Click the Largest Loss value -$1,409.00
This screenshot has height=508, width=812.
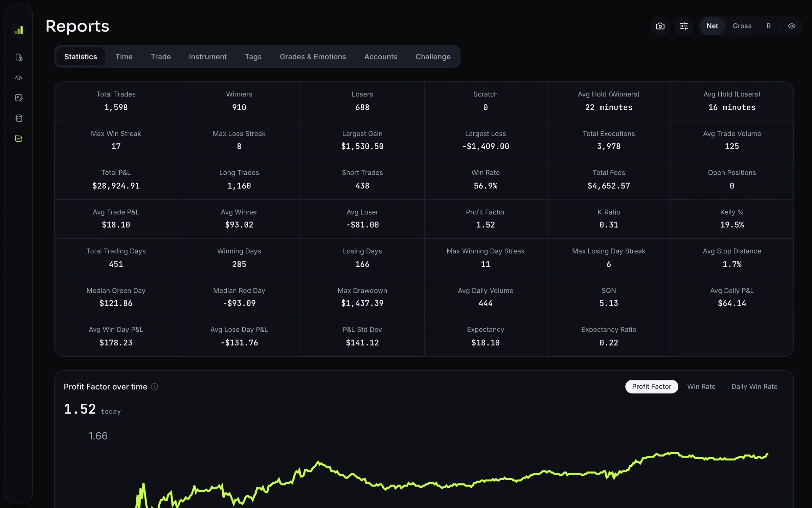(486, 146)
